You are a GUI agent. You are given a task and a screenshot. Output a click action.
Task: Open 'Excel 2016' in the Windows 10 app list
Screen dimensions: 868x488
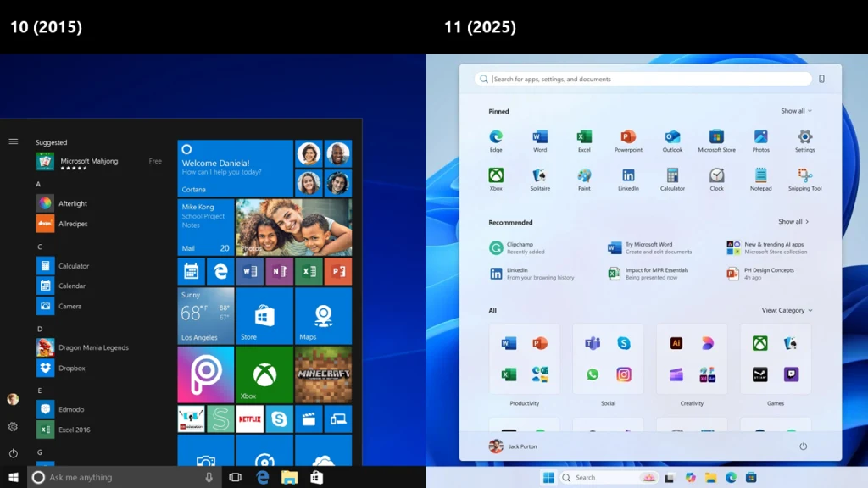pos(63,430)
